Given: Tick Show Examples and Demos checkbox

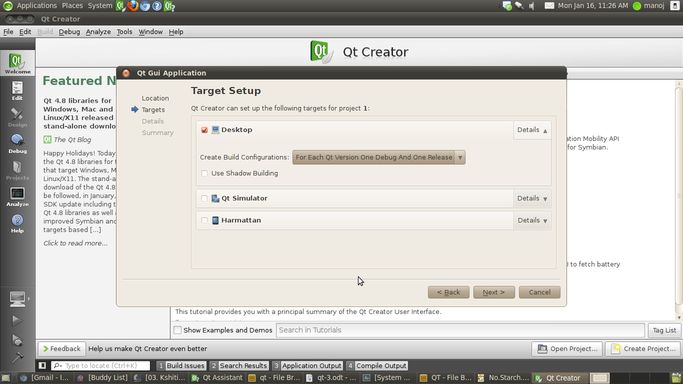Looking at the screenshot, I should tap(178, 330).
